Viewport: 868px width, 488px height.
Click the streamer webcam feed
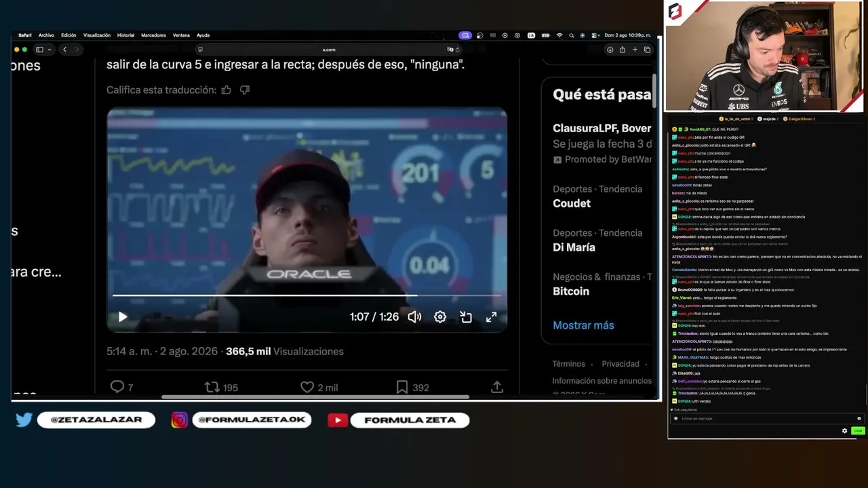pos(763,56)
